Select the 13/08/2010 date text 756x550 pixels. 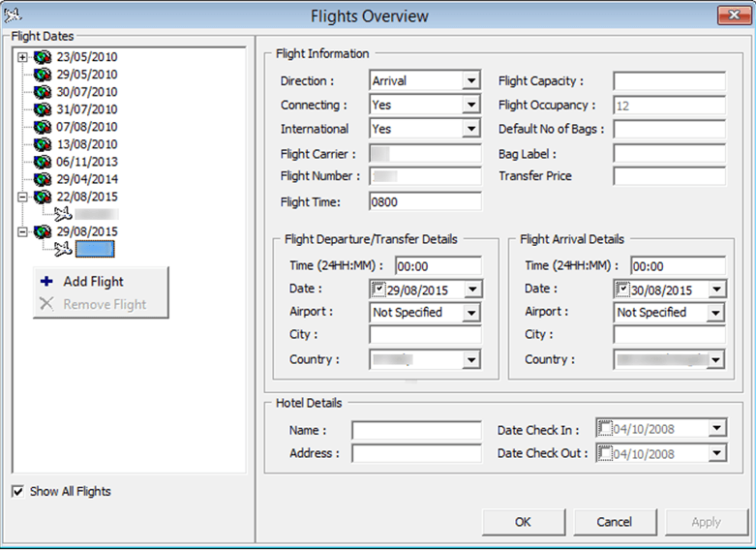[x=87, y=144]
